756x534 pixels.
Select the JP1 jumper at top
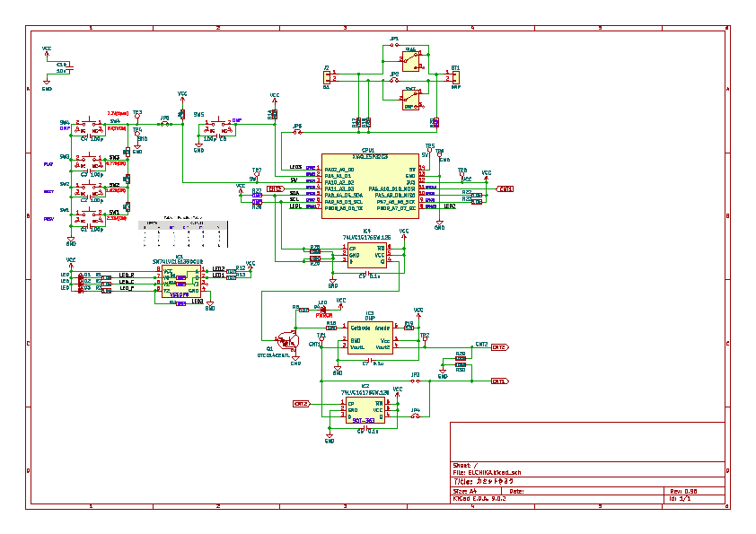coord(394,45)
